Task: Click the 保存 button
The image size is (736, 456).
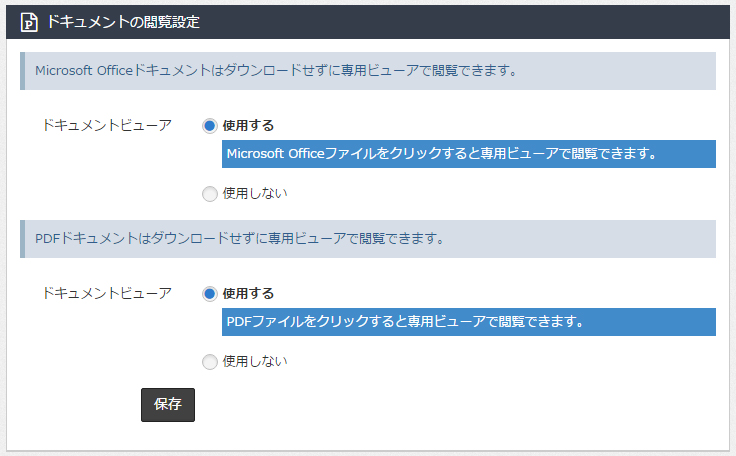Action: coord(168,404)
